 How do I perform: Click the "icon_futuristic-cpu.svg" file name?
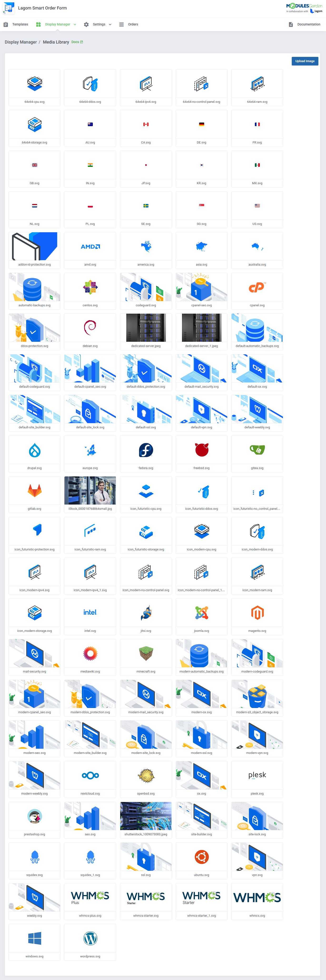[146, 509]
